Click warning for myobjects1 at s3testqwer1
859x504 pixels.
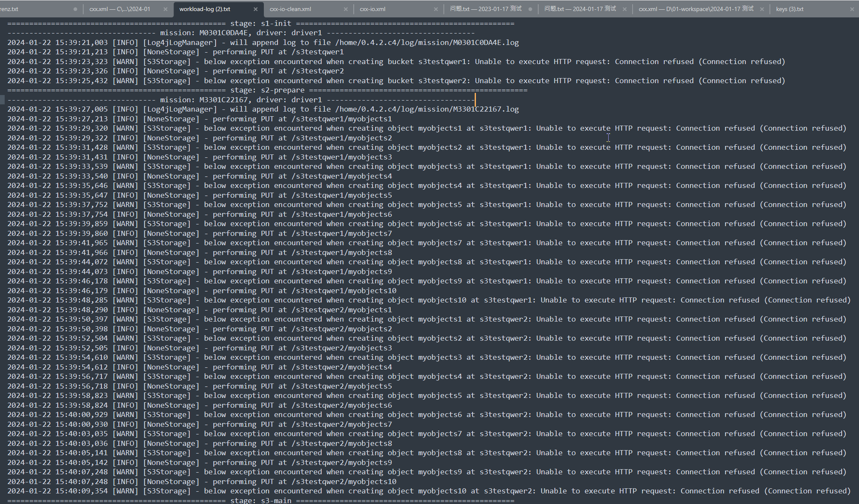(x=427, y=128)
